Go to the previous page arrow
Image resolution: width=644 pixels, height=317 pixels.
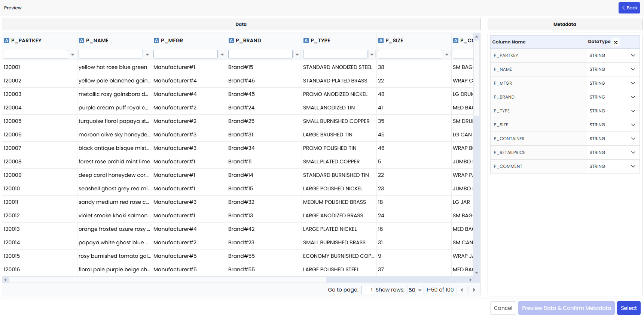click(x=462, y=290)
